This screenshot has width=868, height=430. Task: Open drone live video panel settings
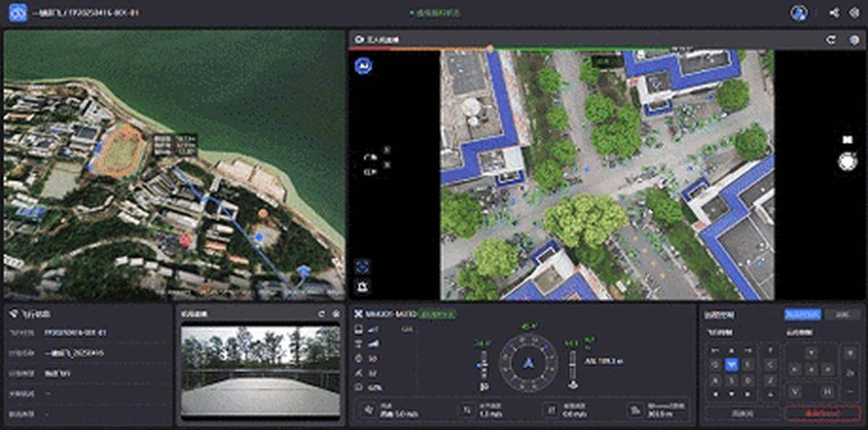[x=854, y=40]
